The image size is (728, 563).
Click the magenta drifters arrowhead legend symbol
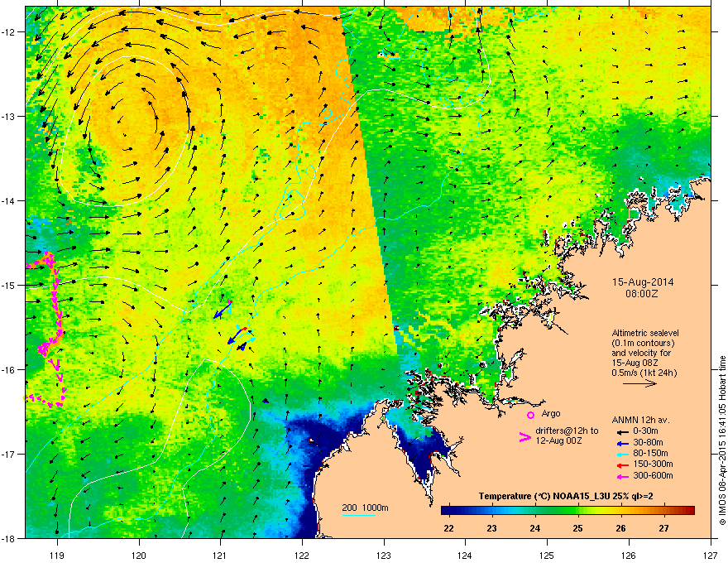(524, 437)
